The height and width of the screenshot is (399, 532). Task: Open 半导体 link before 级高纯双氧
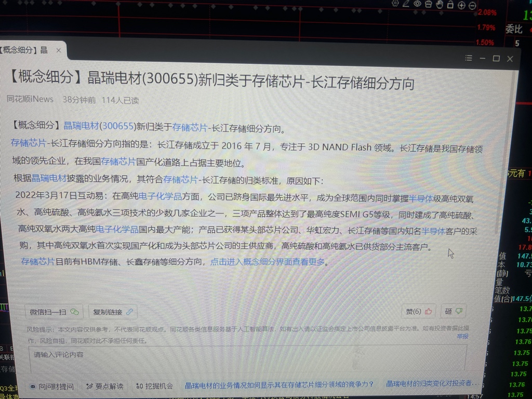[421, 198]
